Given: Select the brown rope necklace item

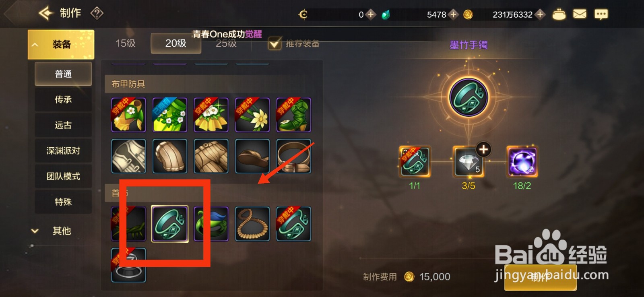Looking at the screenshot, I should click(x=252, y=224).
